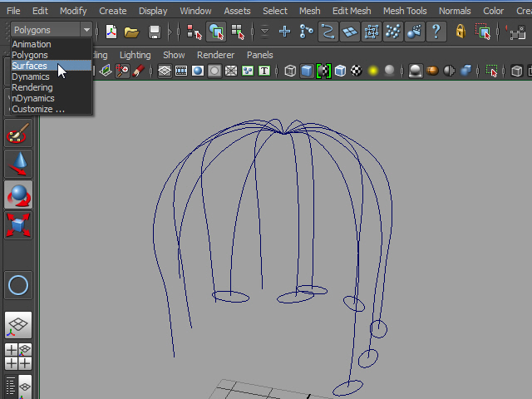This screenshot has width=532, height=399.
Task: Click the Open Scene folder icon
Action: click(131, 32)
